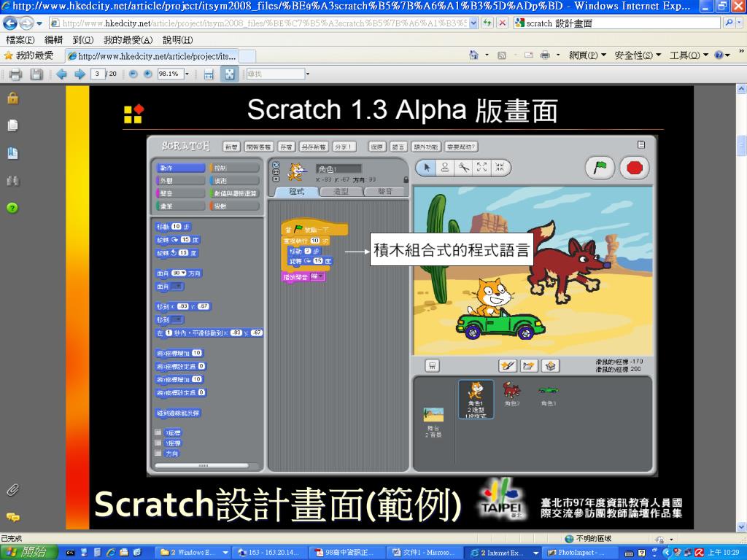Save a copy with the floppy disk icon

[x=36, y=74]
